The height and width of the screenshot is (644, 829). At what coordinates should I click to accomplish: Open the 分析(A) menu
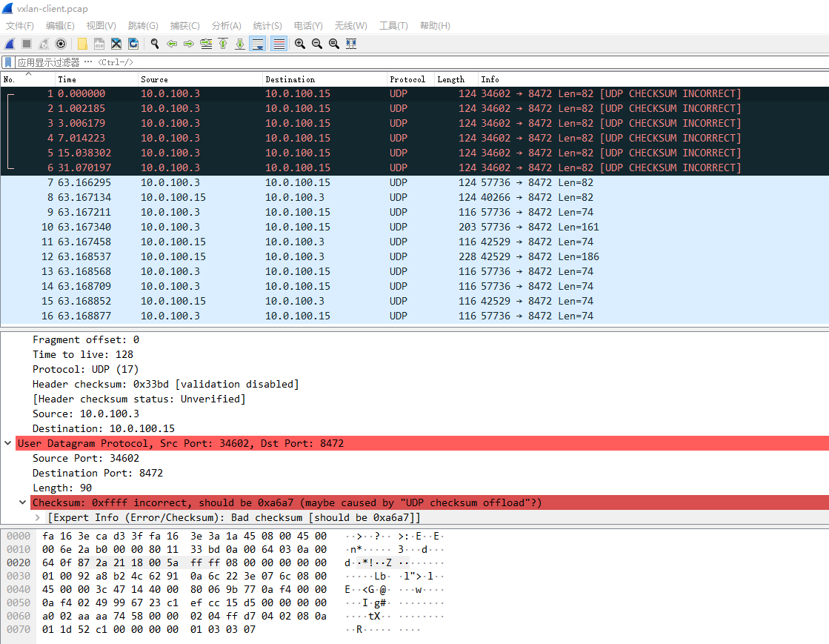point(226,25)
